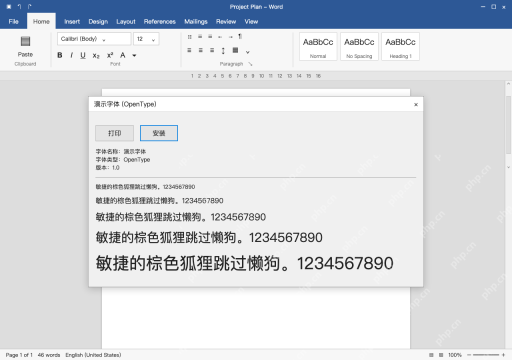Close the 演示字体 (OpenType) dialog
512x360 pixels.
coord(416,105)
